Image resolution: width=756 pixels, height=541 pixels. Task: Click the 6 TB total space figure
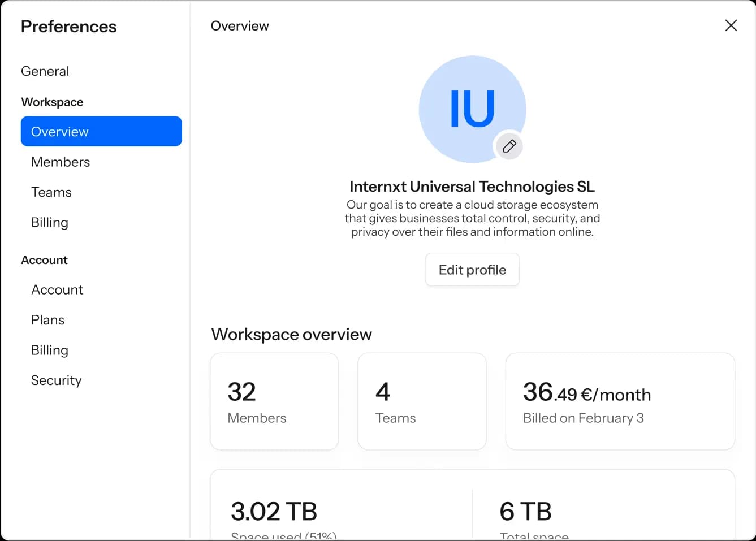click(525, 511)
